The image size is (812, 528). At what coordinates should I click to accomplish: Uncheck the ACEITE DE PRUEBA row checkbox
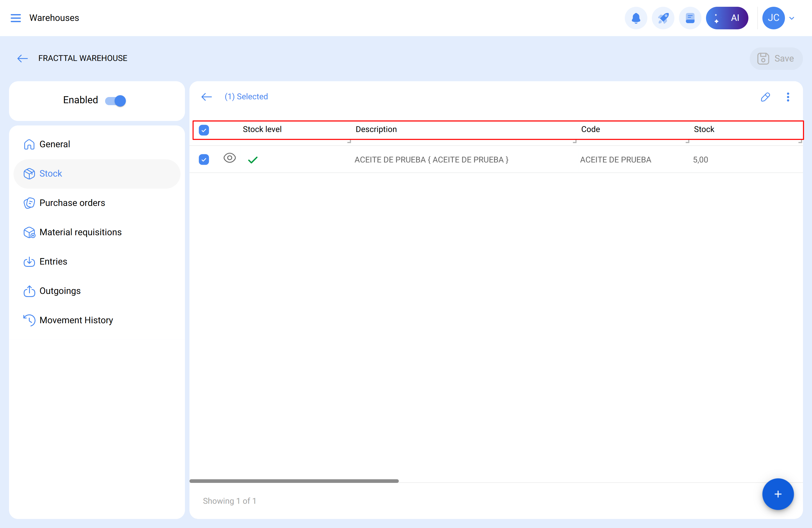pos(204,159)
